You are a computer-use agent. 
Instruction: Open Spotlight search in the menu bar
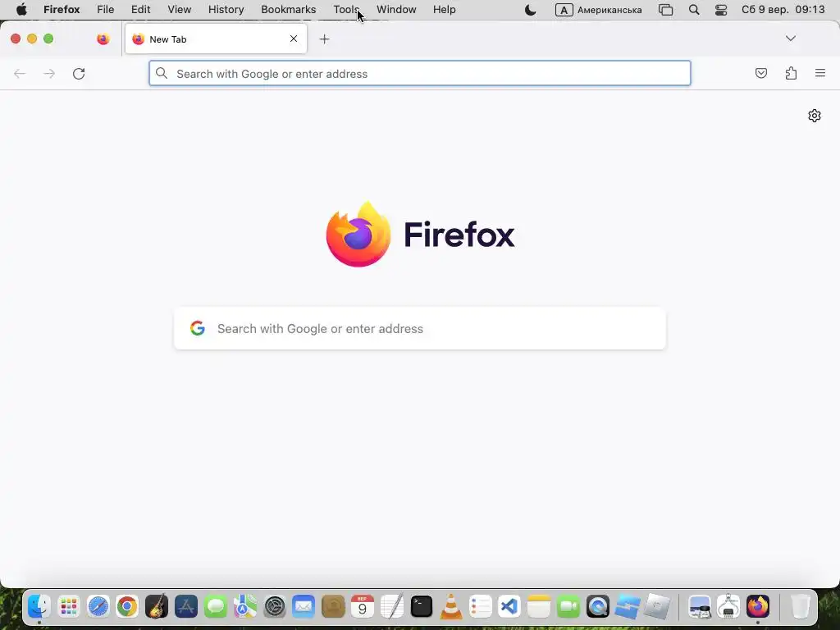694,10
